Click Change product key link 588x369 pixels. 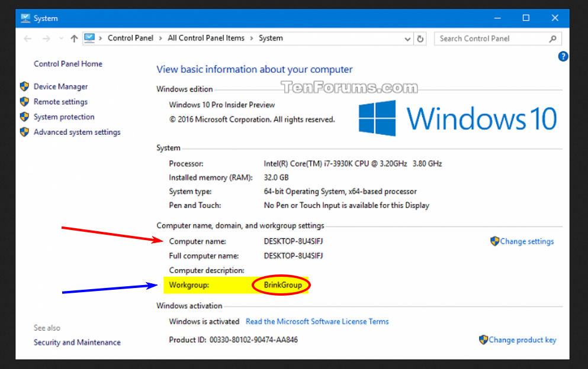click(522, 340)
